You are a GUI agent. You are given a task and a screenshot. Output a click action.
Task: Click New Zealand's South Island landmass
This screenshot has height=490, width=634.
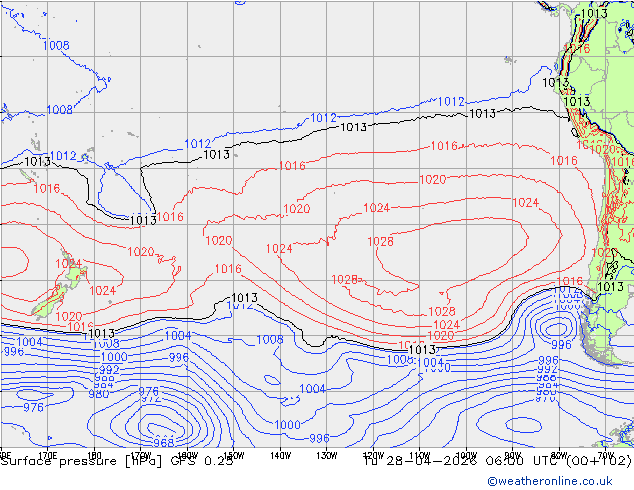pos(49,301)
